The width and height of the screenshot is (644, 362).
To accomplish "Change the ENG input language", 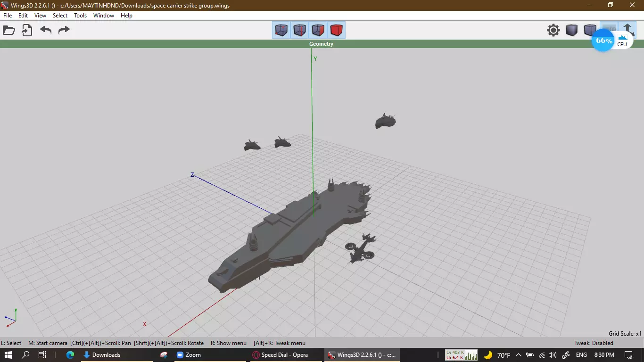I will [x=581, y=355].
